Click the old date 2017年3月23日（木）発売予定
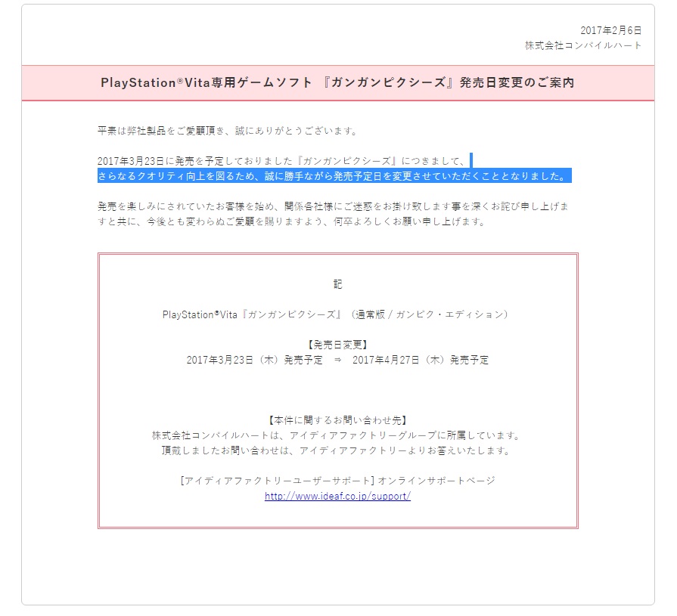The width and height of the screenshot is (677, 616). [255, 360]
